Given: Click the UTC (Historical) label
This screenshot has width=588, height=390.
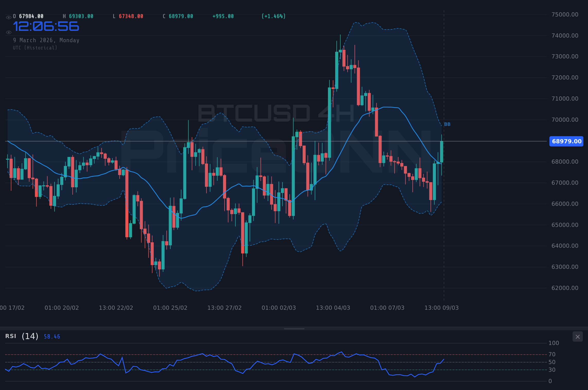Looking at the screenshot, I should coord(35,48).
